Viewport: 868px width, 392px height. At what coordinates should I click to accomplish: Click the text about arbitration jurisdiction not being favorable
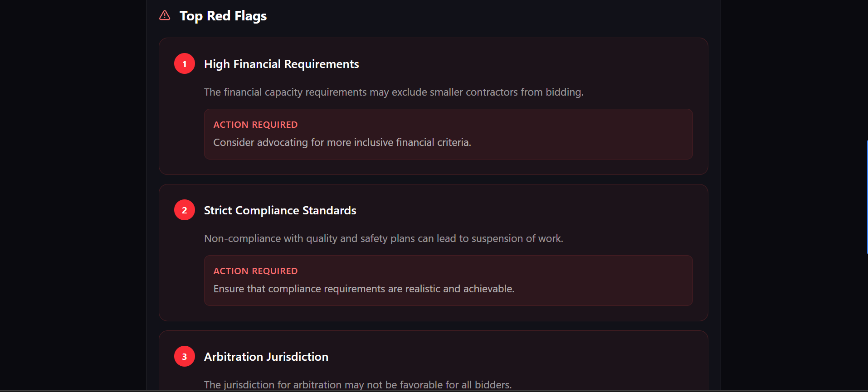click(x=358, y=385)
